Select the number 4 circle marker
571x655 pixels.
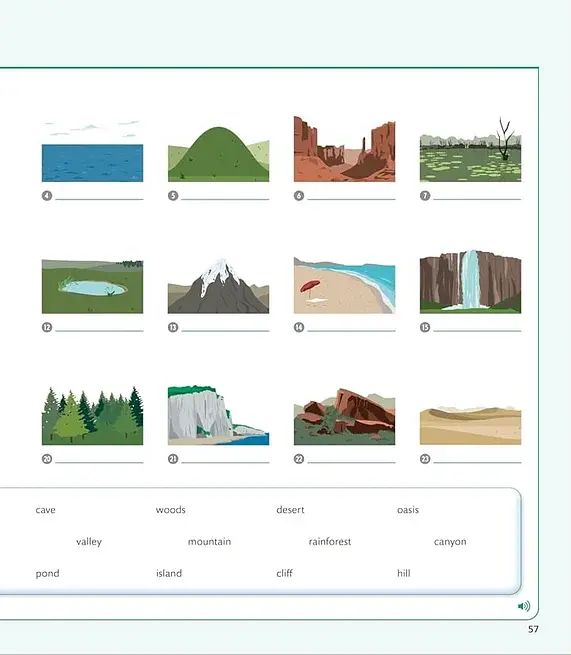click(x=47, y=195)
